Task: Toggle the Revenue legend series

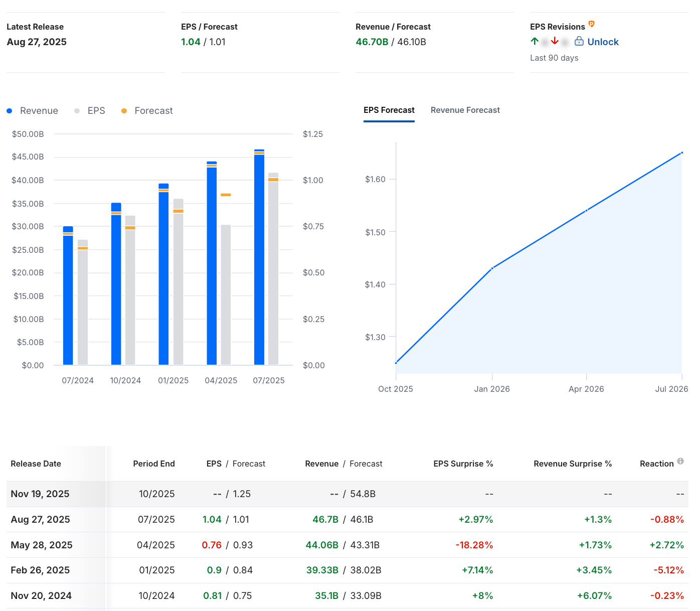Action: coord(33,111)
